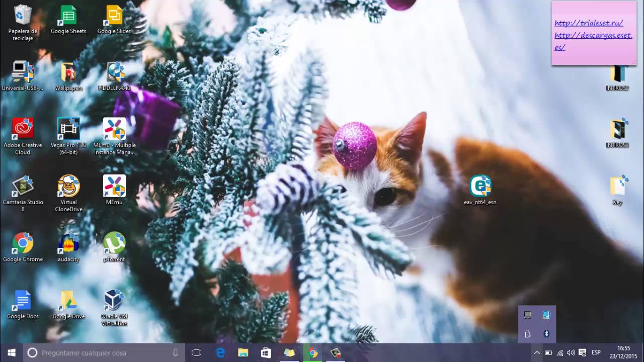Screen dimensions: 644x362
Task: Open the Oracle VM VirtualBox shortcut
Action: 114,308
